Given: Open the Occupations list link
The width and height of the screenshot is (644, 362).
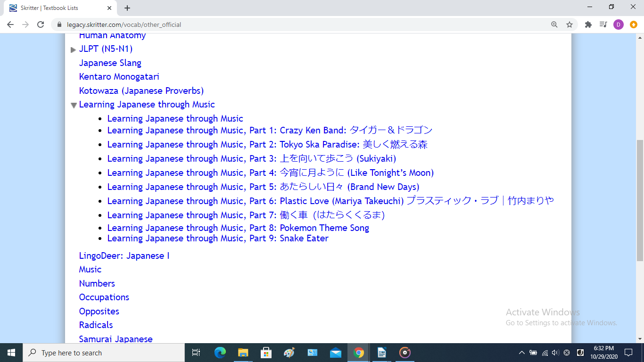Looking at the screenshot, I should 104,297.
